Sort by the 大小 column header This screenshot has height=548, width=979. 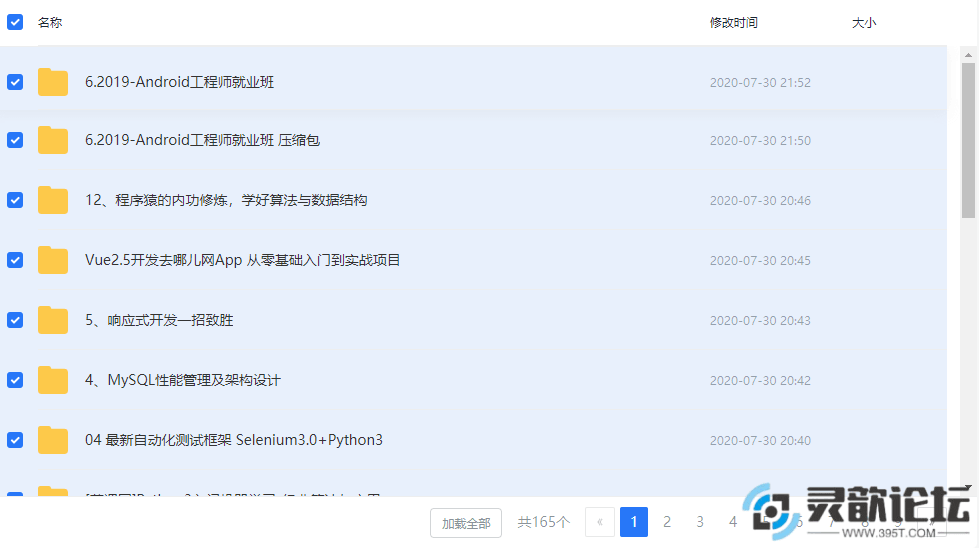tap(864, 22)
